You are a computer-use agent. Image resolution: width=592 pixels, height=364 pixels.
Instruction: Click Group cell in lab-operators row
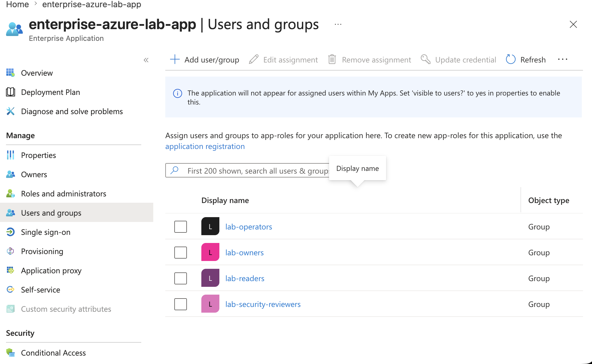tap(539, 227)
